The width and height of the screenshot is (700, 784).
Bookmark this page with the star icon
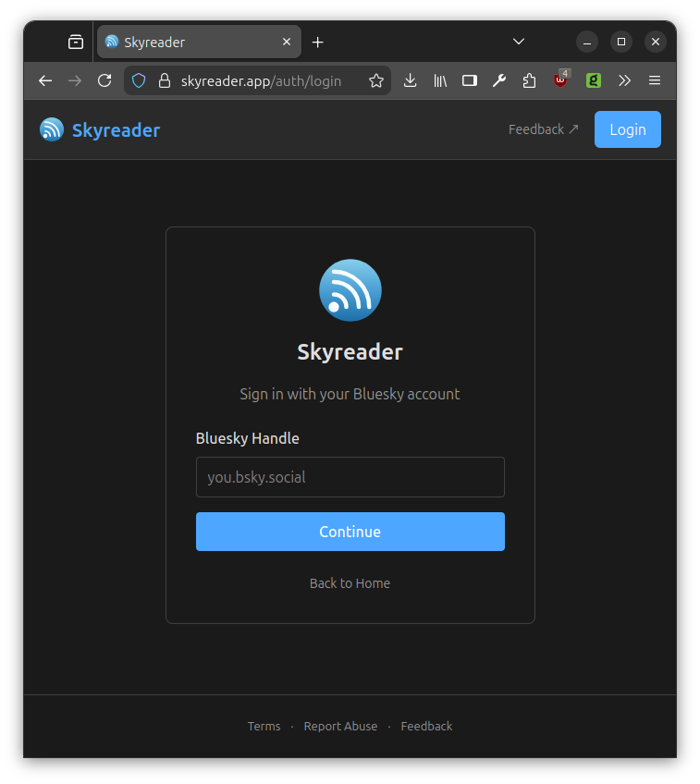376,80
